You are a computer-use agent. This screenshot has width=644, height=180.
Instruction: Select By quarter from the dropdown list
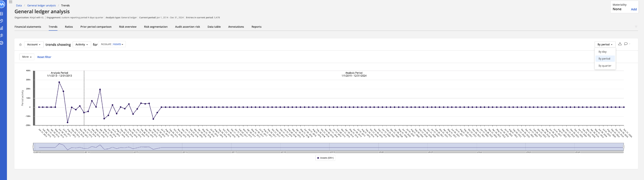click(x=605, y=66)
